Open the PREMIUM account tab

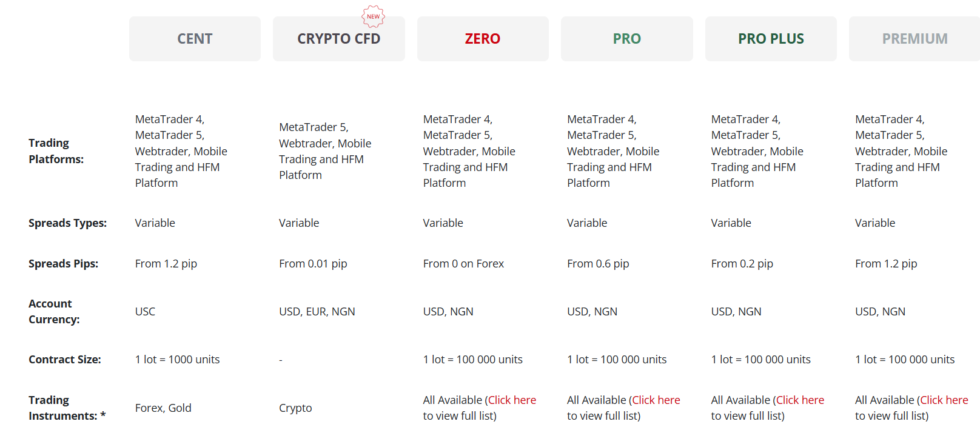pyautogui.click(x=915, y=39)
